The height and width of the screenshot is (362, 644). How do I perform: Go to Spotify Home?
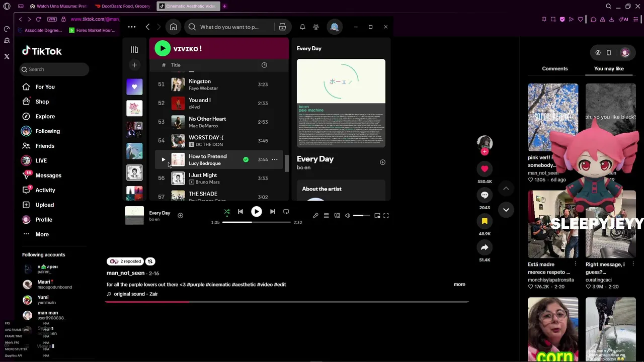(173, 27)
